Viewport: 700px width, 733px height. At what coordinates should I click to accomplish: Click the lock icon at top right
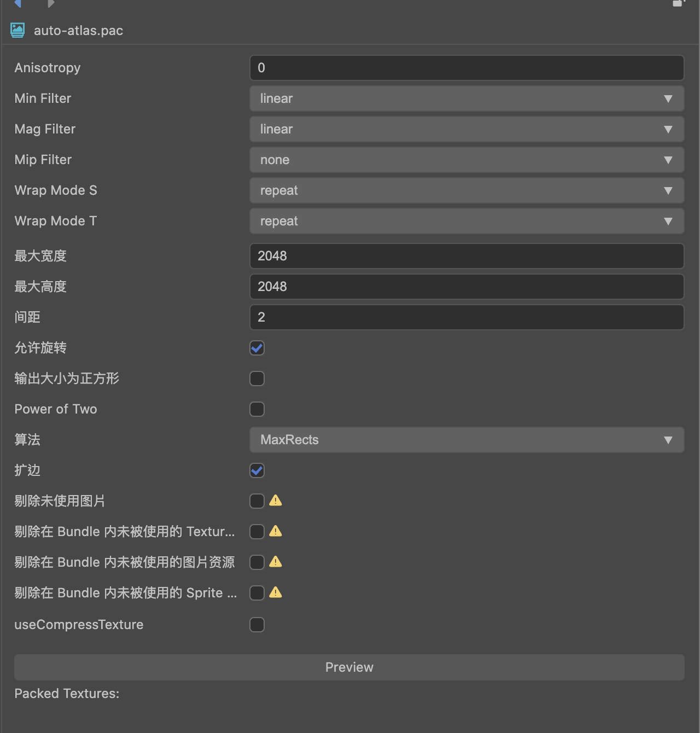point(678,3)
